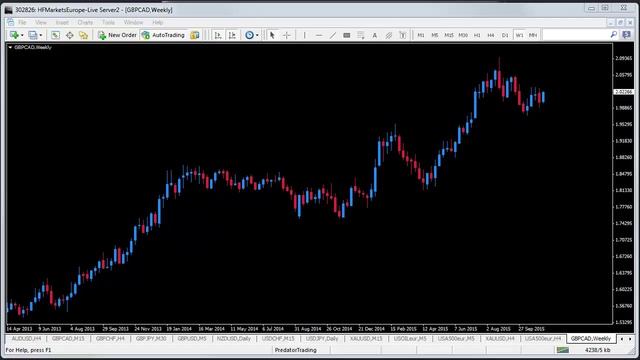Click the Periodicity clock icon
Viewport: 640px width, 360px height.
[x=249, y=35]
